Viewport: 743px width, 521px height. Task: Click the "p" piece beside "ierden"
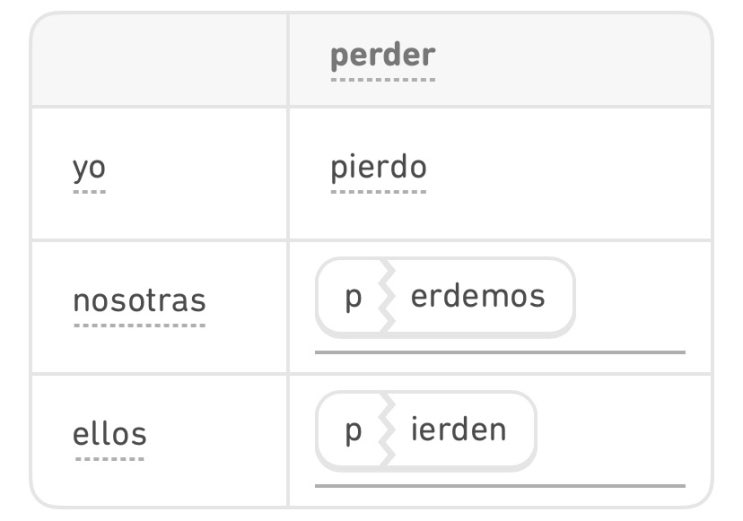tap(352, 431)
